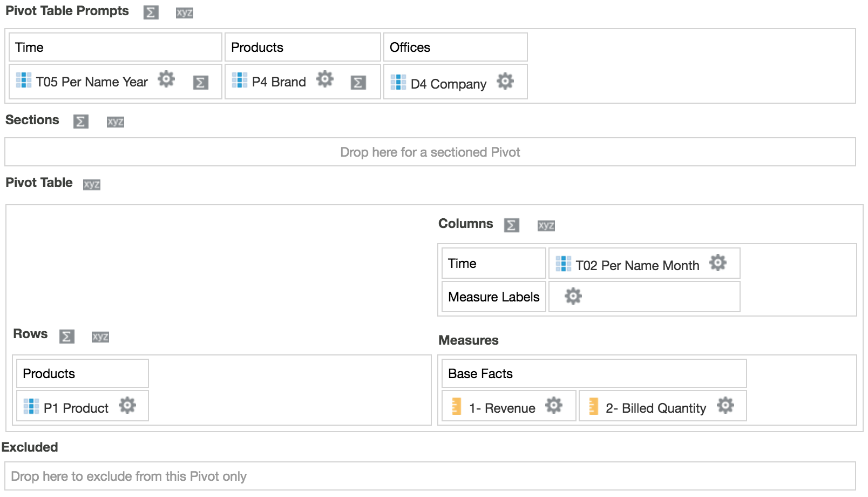Open More Options for T02 Per Name Month
Viewport: 868px width, 497px height.
718,263
